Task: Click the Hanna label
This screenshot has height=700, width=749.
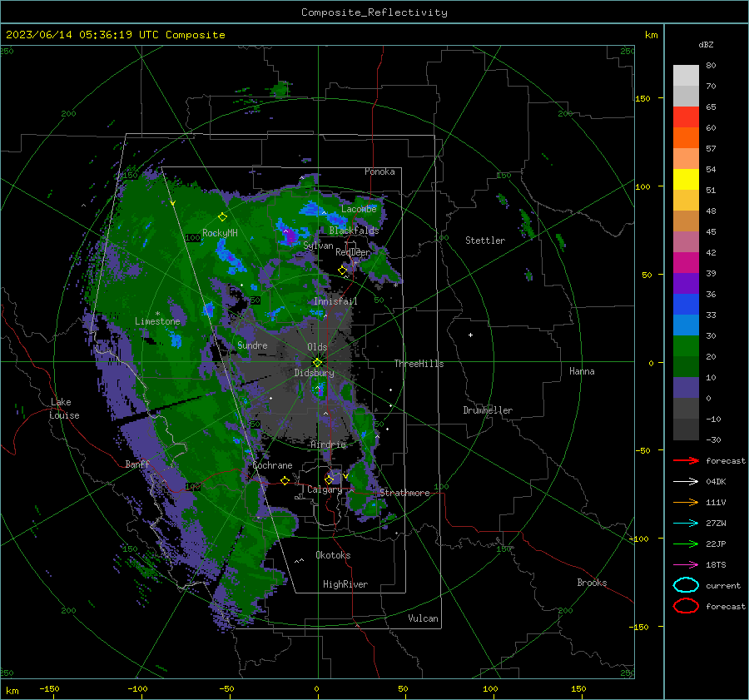Action: tap(582, 370)
